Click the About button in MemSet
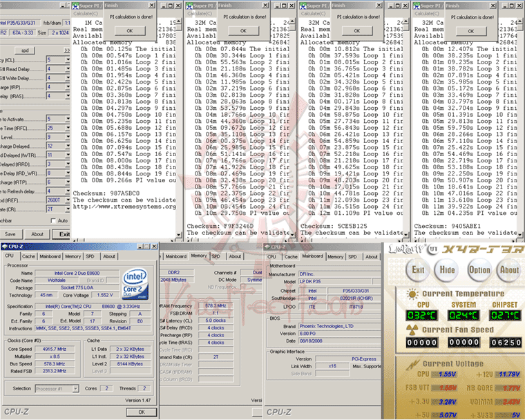The height and width of the screenshot is (420, 525). (x=37, y=234)
